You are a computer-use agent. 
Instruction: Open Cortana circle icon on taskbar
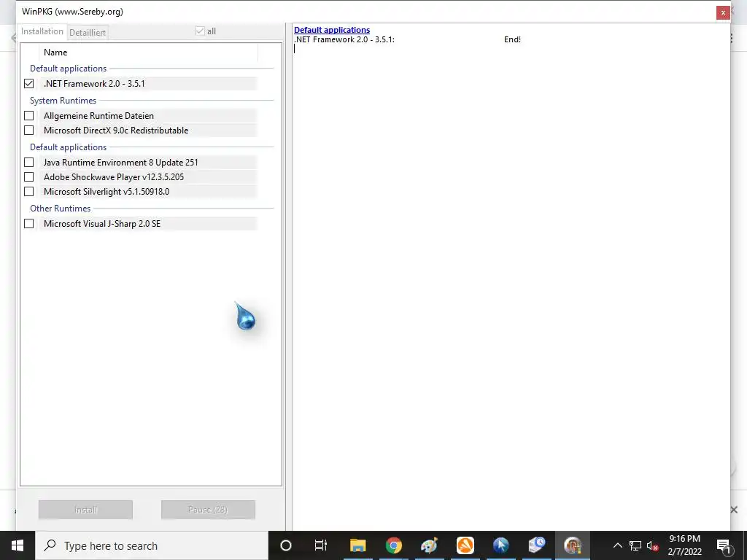pos(285,545)
